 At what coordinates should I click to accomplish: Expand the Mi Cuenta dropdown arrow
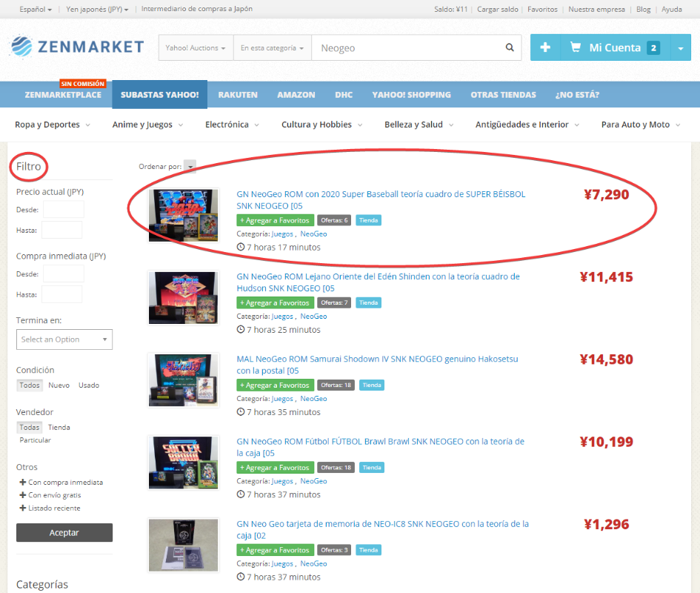[x=680, y=47]
